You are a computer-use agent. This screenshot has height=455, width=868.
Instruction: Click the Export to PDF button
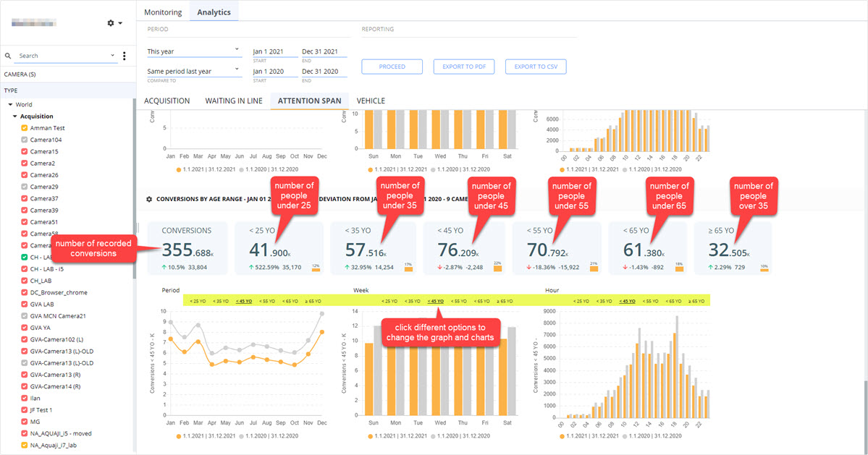tap(464, 67)
